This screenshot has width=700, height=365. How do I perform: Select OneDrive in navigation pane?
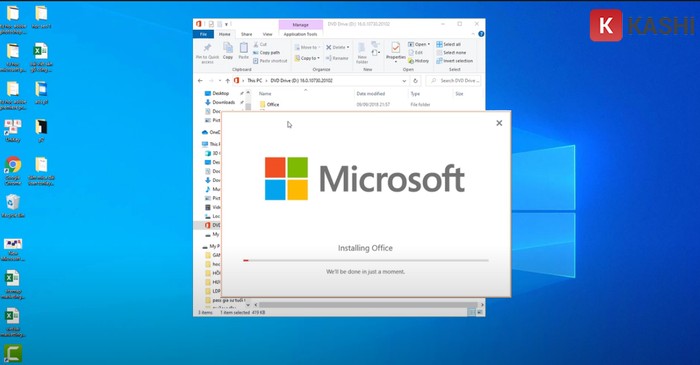click(x=211, y=133)
